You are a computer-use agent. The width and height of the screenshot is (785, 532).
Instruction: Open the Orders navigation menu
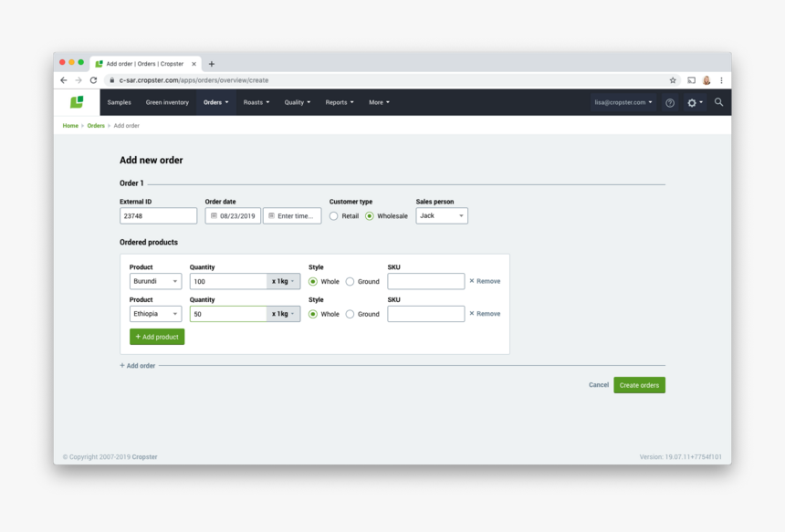[215, 102]
